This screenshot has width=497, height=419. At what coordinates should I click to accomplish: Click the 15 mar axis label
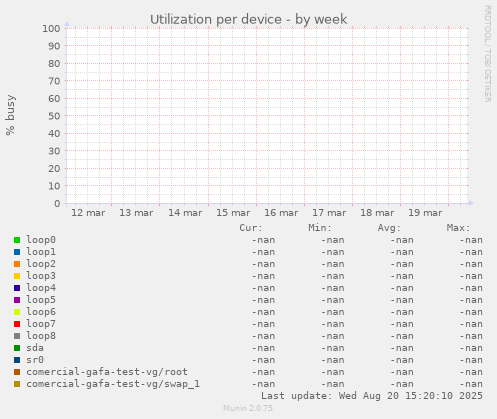(233, 213)
